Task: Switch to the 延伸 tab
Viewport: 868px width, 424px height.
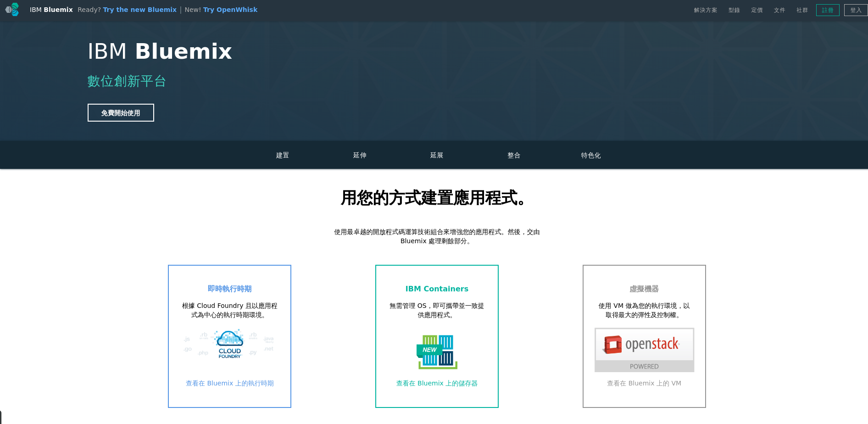Action: click(x=360, y=155)
